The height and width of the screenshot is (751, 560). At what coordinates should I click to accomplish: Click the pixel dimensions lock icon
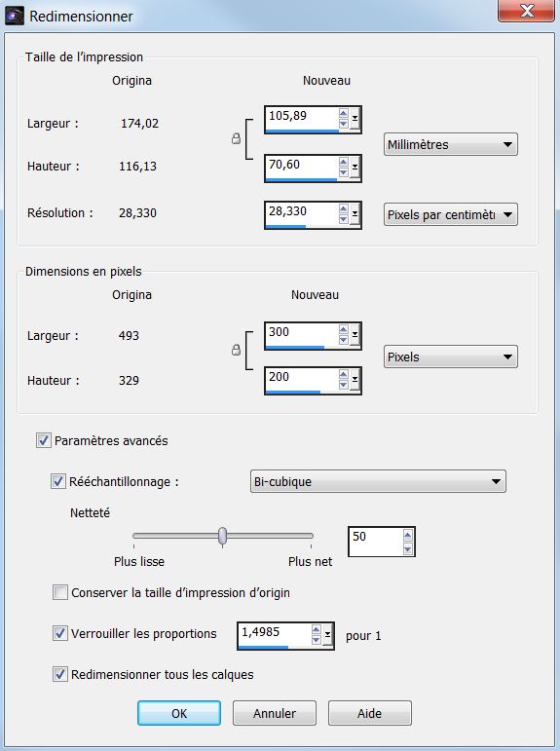236,350
